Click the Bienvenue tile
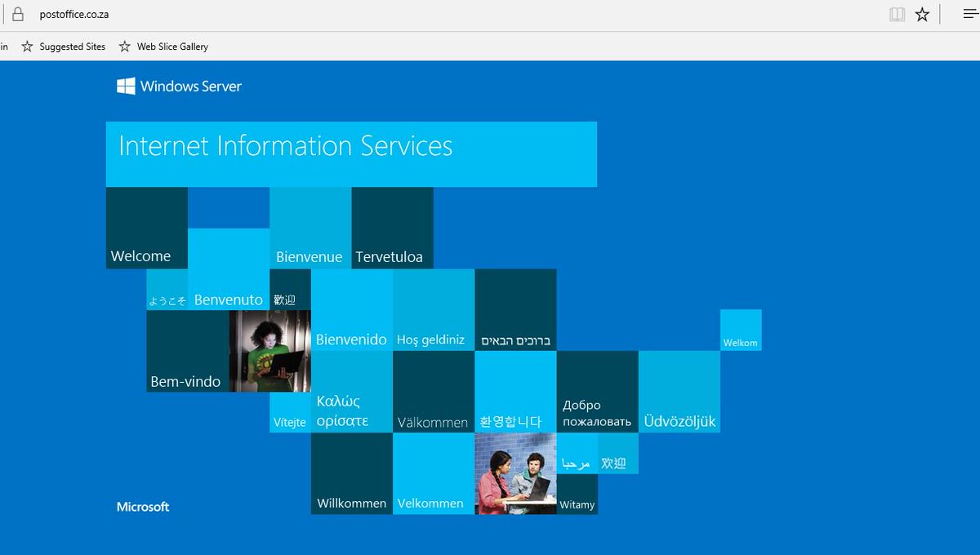The width and height of the screenshot is (980, 555). click(310, 228)
